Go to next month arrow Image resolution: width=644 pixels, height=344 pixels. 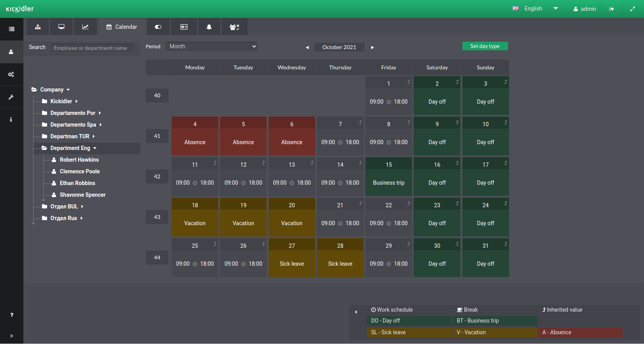pos(372,48)
